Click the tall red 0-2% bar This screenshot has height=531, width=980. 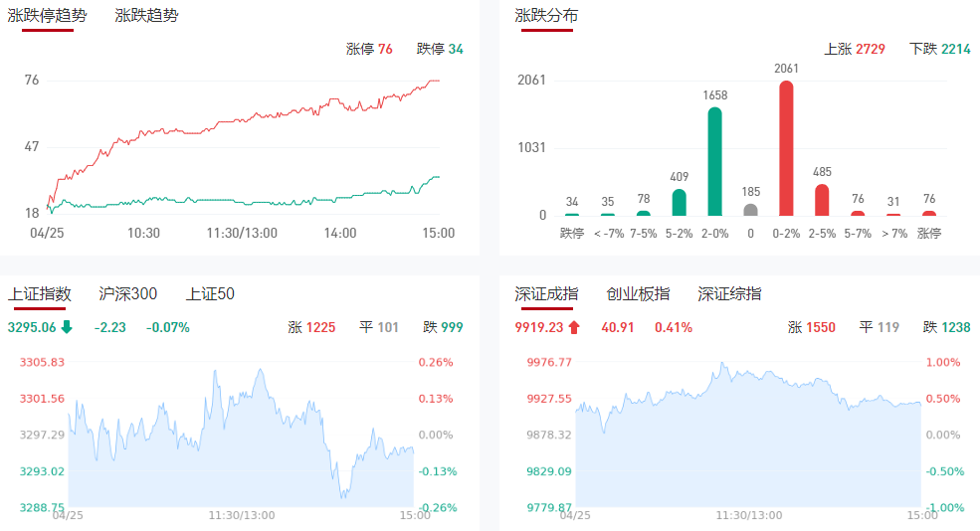(x=786, y=149)
